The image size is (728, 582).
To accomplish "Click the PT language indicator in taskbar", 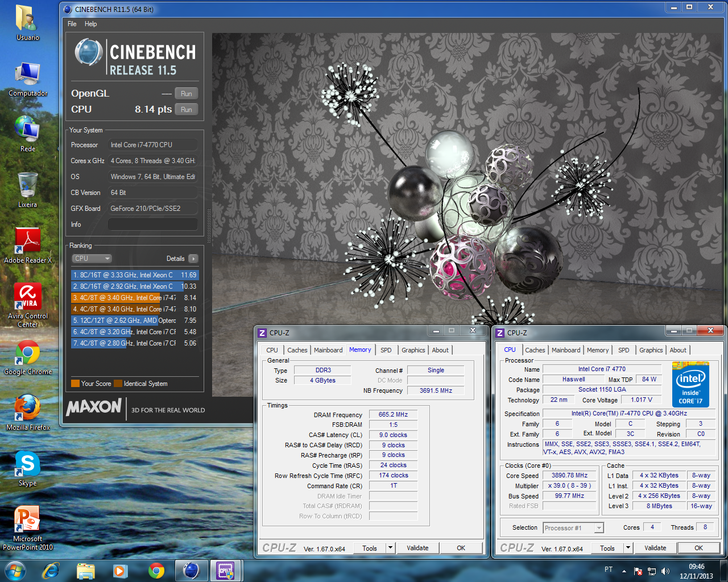I will pos(609,569).
